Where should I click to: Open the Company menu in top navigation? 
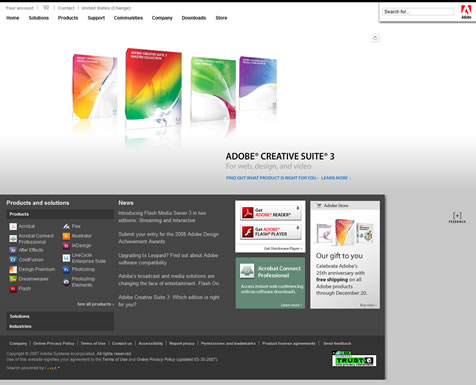click(162, 18)
